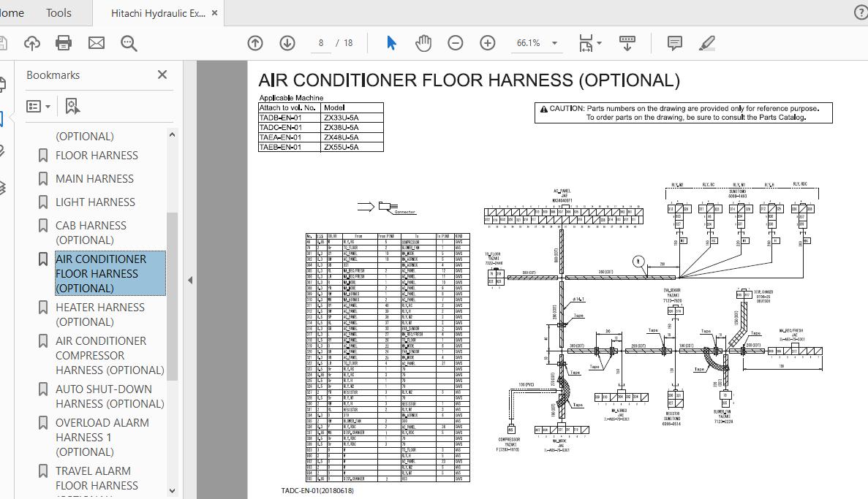The image size is (868, 499).
Task: Click bookmark icon beside OVERLOAD ALARM HARNESS
Action: point(42,423)
